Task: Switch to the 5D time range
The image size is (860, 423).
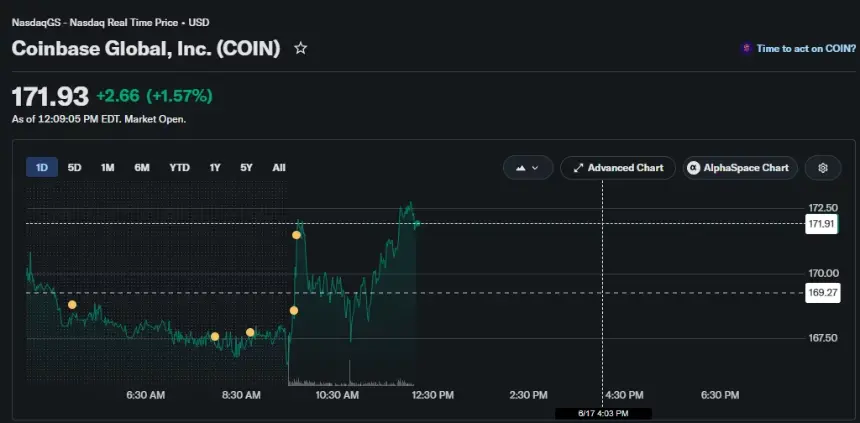Action: (x=74, y=167)
